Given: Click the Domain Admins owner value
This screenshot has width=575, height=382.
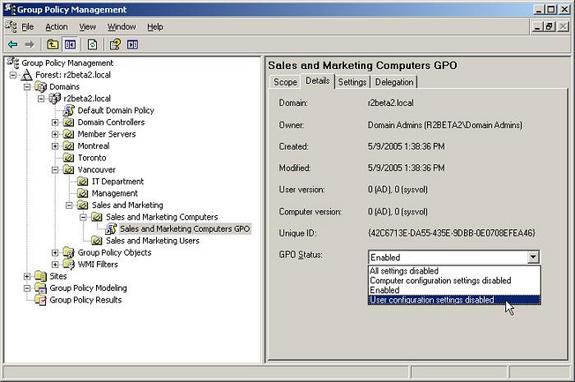Looking at the screenshot, I should [x=445, y=125].
